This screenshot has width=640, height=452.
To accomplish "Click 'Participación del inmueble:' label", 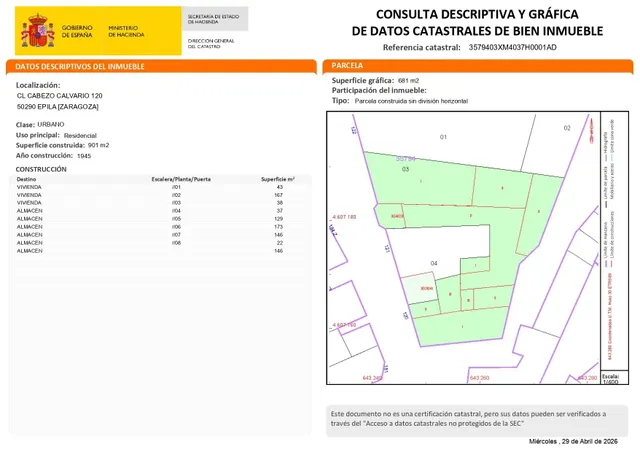I will pos(379,90).
